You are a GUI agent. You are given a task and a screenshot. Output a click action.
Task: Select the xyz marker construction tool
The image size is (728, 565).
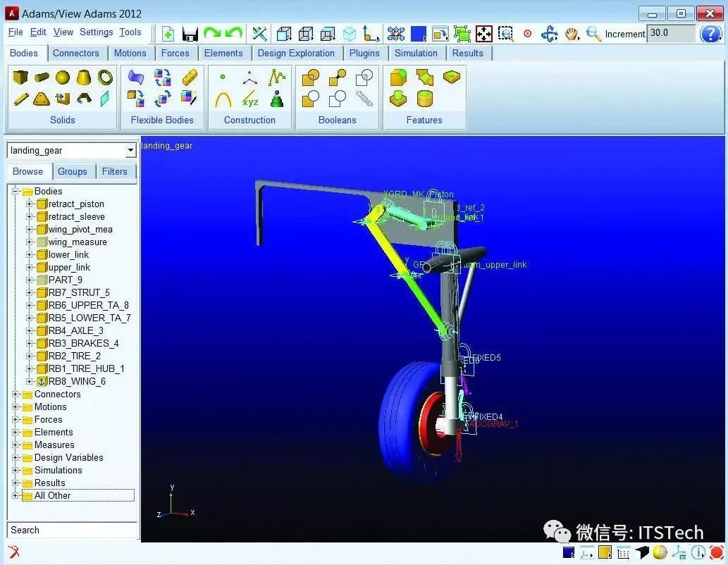point(249,99)
